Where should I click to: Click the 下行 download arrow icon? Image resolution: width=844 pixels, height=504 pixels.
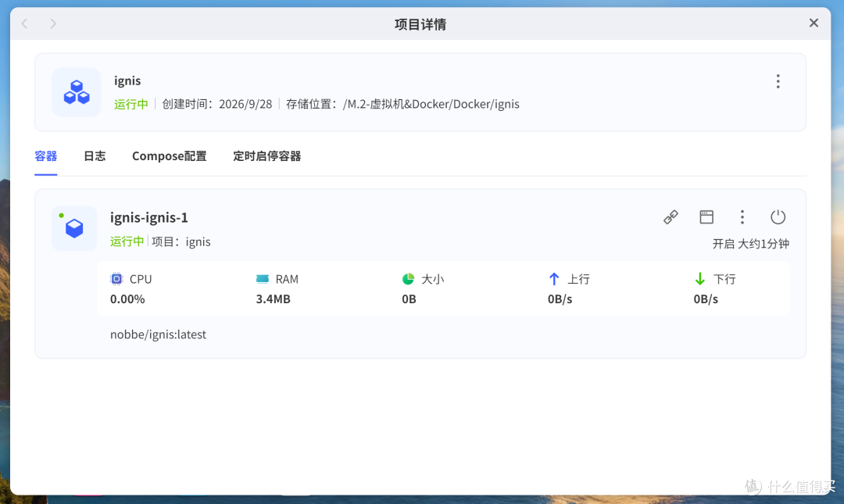click(699, 279)
